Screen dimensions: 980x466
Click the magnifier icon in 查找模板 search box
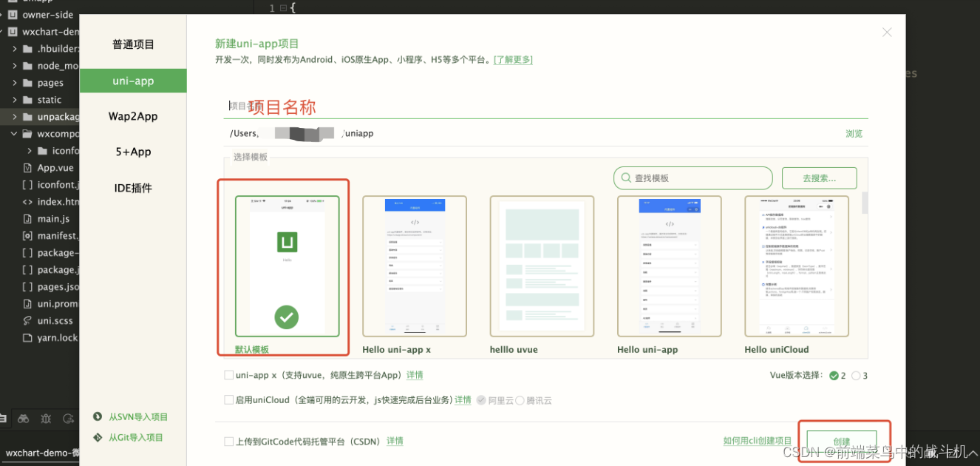tap(625, 178)
